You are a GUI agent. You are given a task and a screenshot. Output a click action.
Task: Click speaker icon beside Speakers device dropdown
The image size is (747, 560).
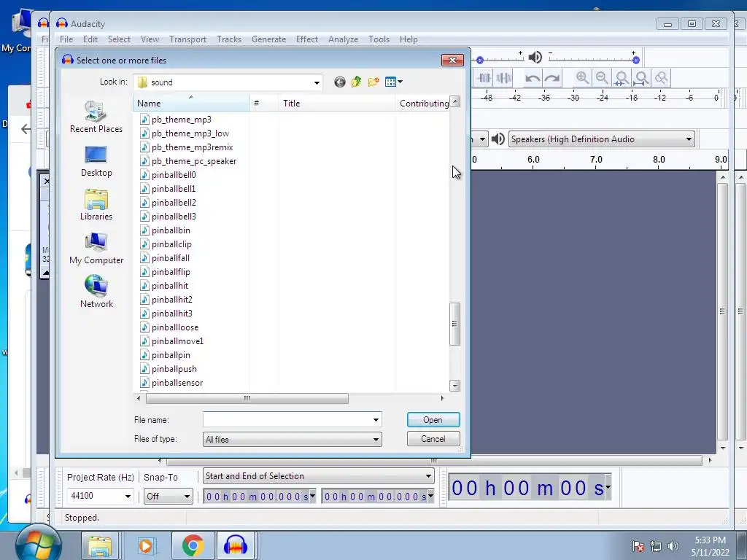[x=498, y=139]
